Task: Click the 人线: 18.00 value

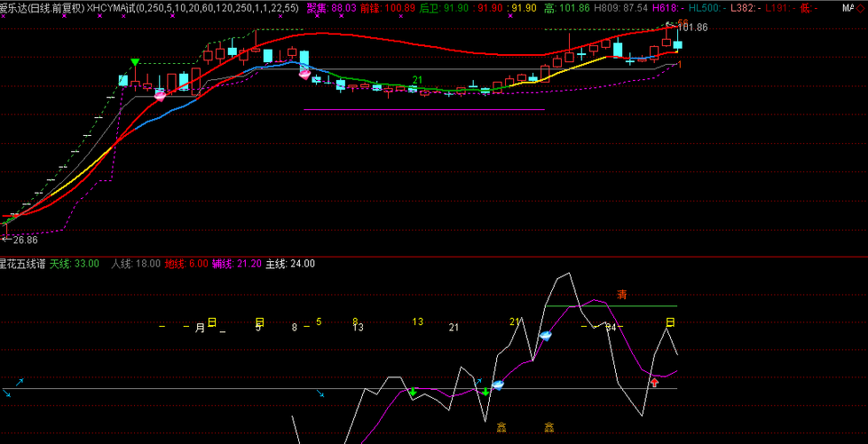Action: click(136, 264)
